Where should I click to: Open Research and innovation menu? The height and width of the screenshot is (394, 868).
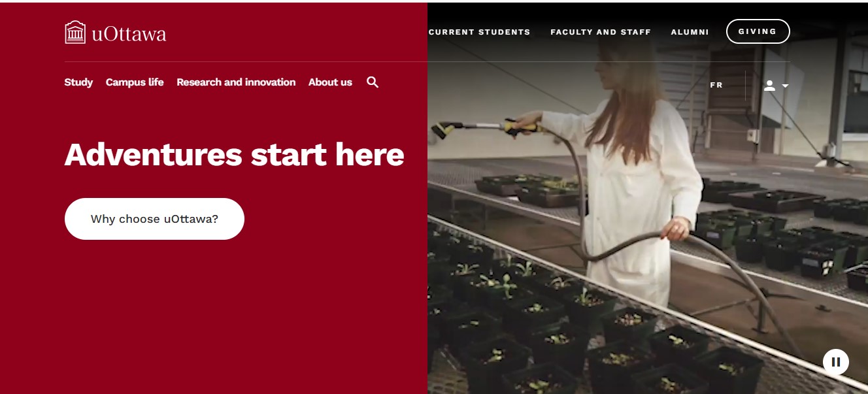click(236, 82)
